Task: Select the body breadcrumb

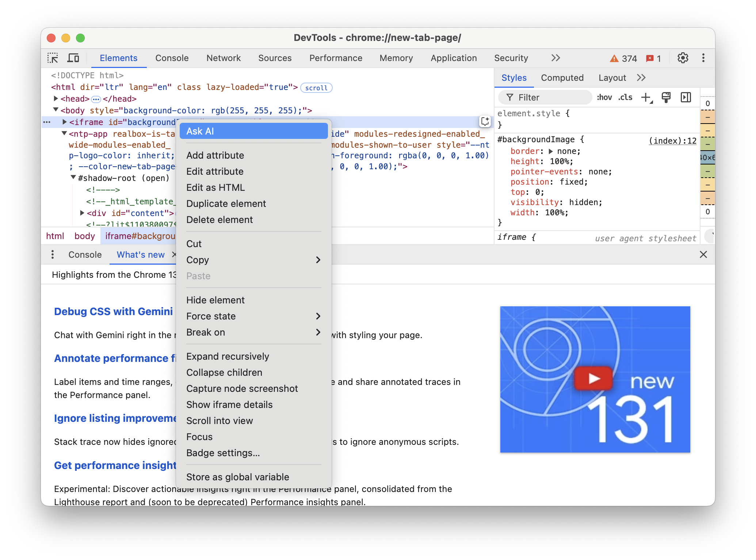Action: pyautogui.click(x=84, y=236)
